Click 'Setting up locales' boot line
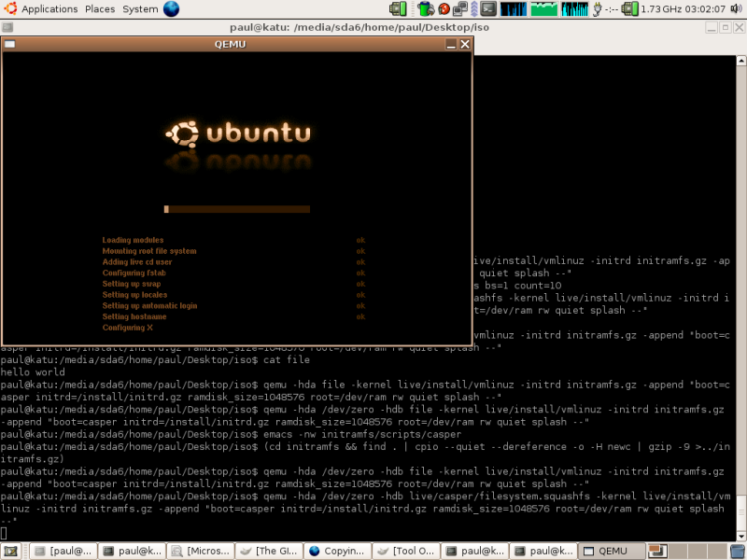Screen dimensions: 747x560 pyautogui.click(x=134, y=295)
